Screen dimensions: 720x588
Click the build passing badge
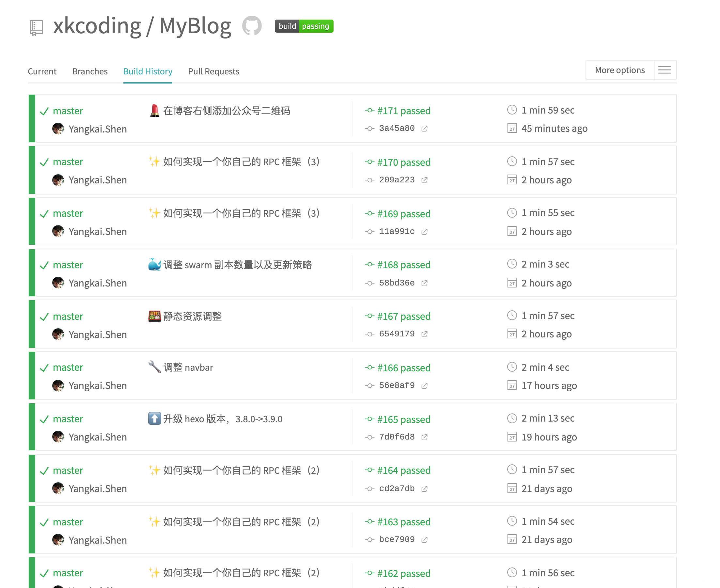point(304,26)
